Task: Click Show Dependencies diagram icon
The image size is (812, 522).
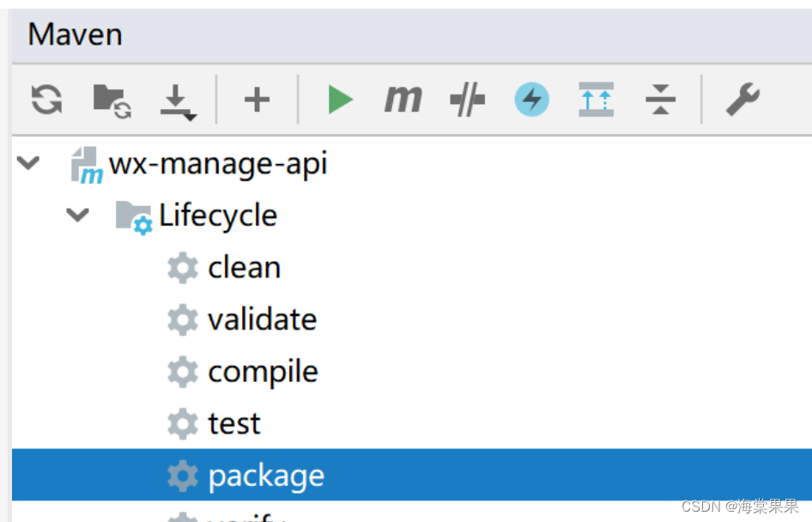Action: click(x=596, y=99)
